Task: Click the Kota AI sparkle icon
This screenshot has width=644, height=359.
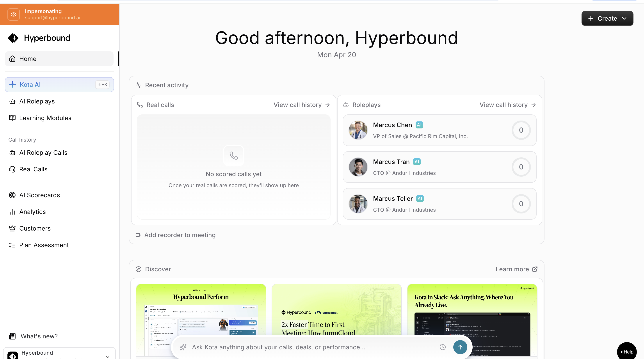Action: pyautogui.click(x=12, y=85)
